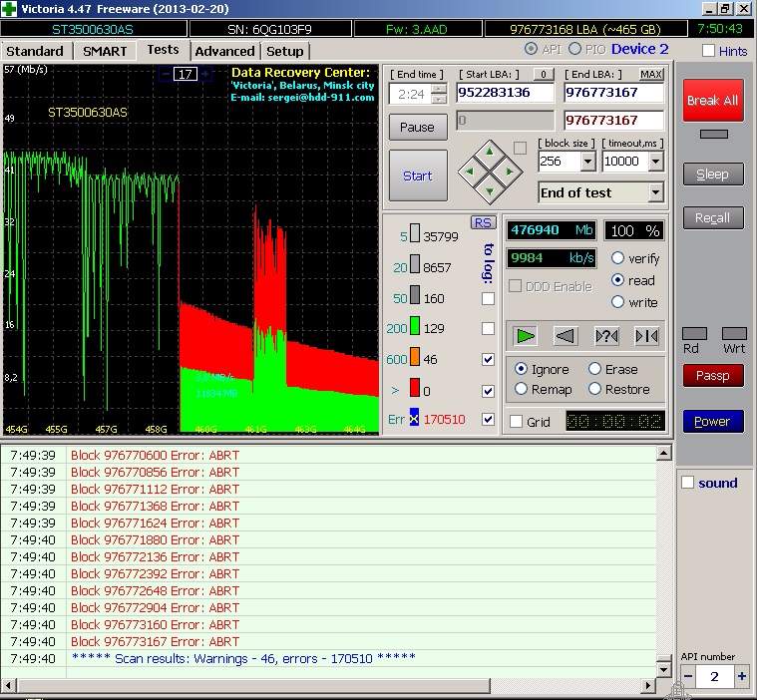Screen dimensions: 757x700
Task: Expand the timeout ms dropdown
Action: click(x=655, y=162)
